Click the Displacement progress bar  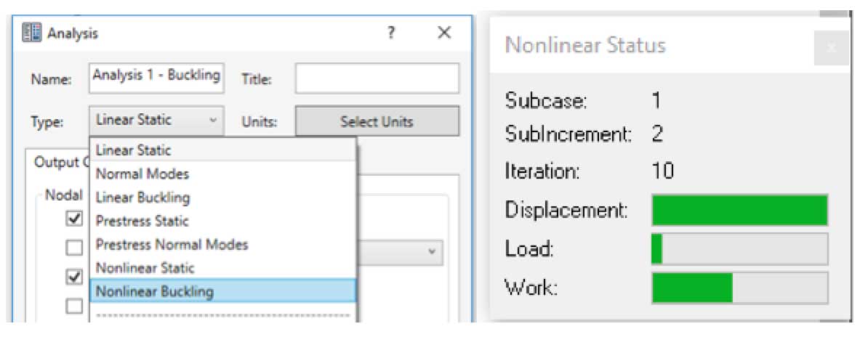(739, 211)
